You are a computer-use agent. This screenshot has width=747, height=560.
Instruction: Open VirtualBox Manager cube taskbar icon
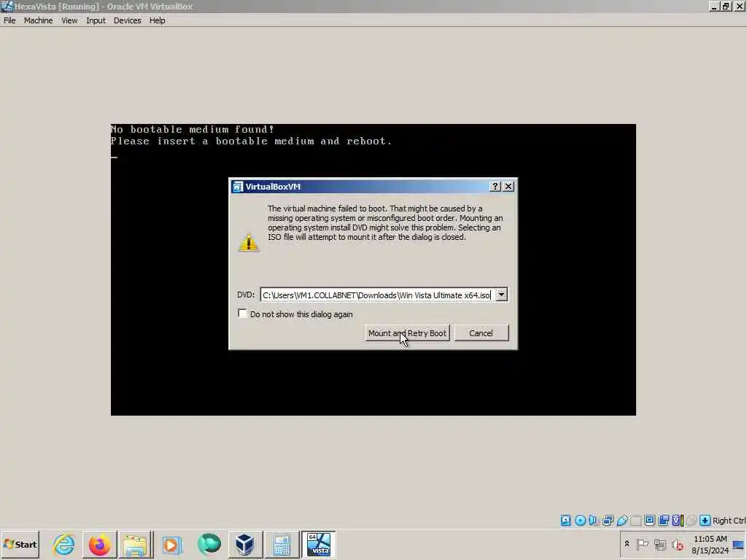(x=245, y=544)
